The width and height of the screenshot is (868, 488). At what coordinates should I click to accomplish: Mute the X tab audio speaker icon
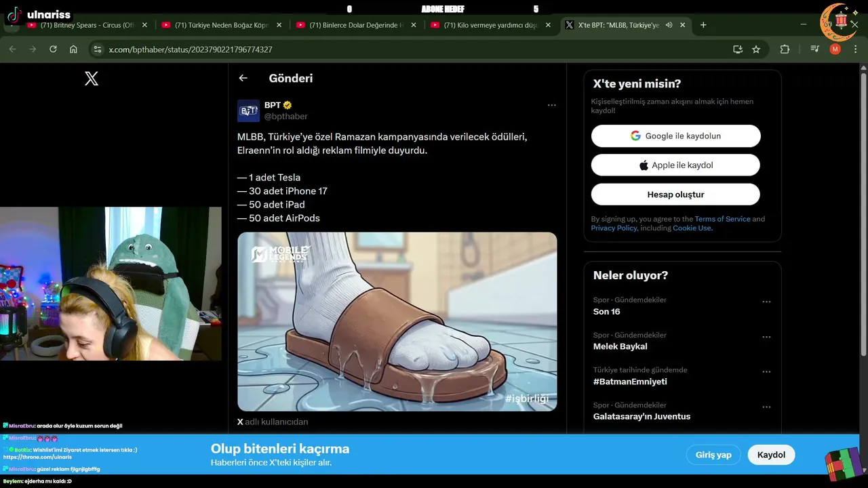669,25
